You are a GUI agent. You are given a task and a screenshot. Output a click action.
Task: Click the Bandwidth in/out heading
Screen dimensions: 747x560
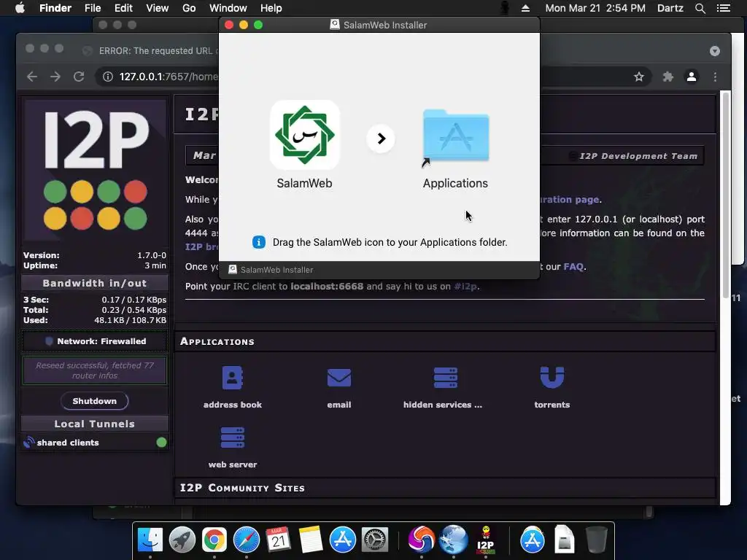coord(94,283)
